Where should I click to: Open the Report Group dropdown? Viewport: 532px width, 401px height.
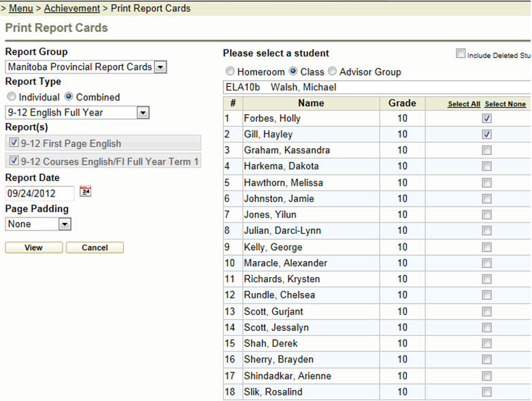pos(160,67)
